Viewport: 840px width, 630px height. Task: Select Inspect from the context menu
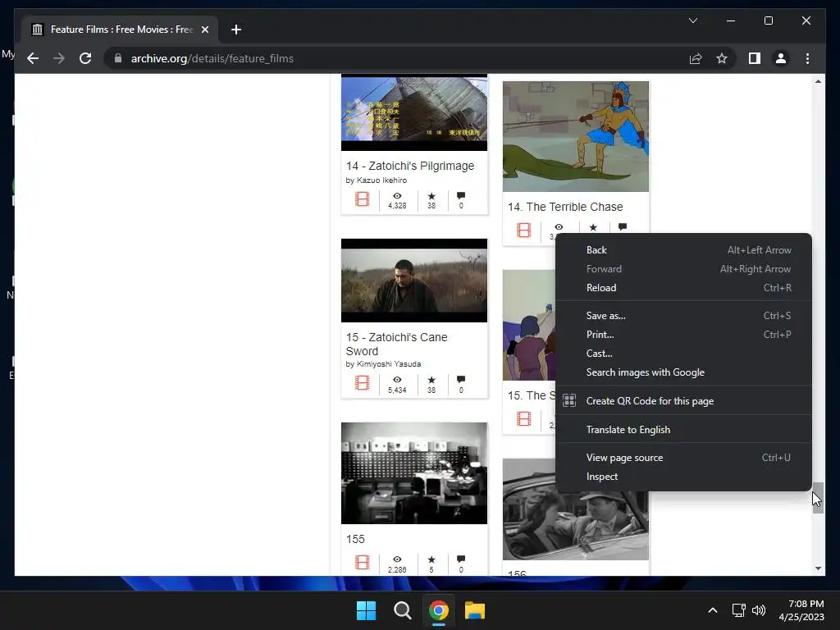pos(683,477)
